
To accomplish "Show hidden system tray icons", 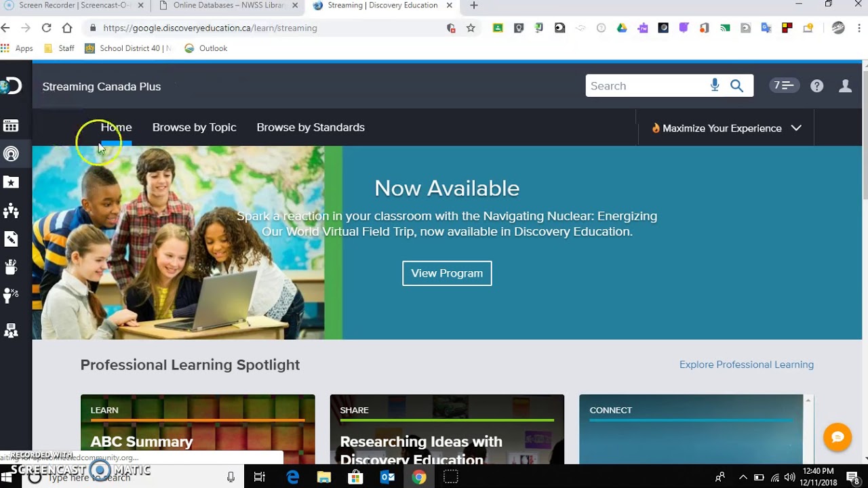I will (743, 477).
